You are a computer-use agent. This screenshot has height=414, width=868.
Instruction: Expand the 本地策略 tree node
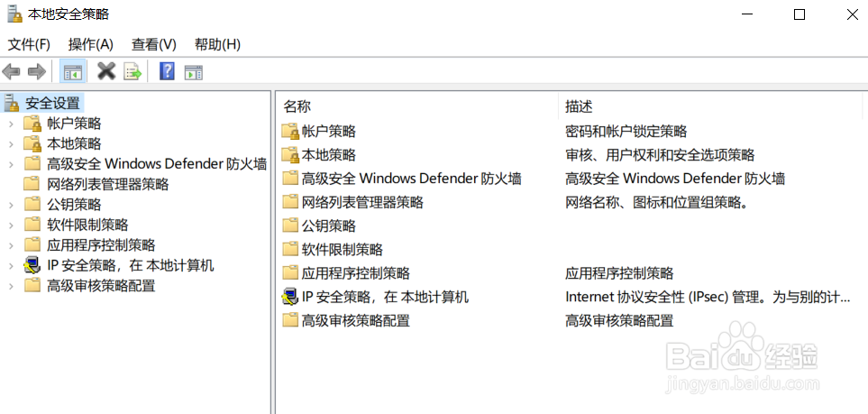pos(11,144)
